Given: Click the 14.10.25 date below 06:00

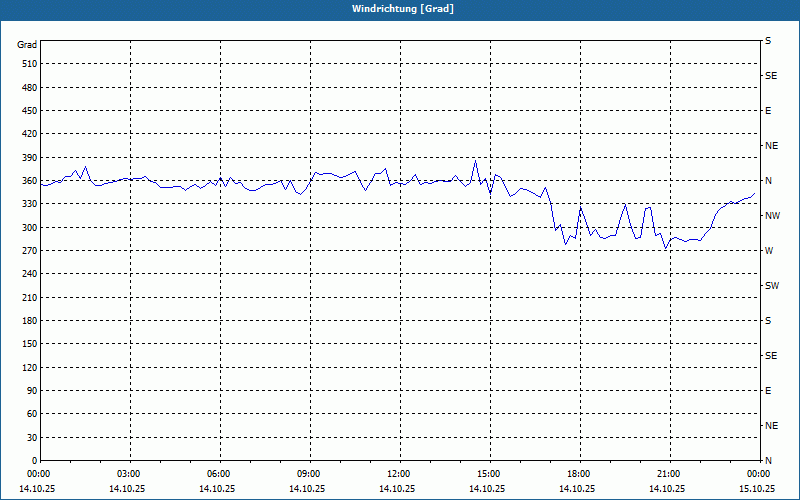Looking at the screenshot, I should tap(217, 489).
